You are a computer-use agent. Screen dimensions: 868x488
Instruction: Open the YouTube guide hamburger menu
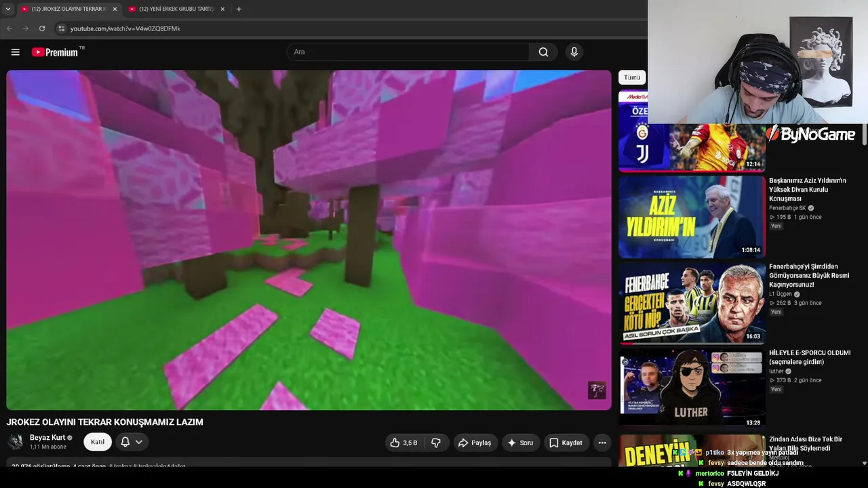tap(15, 52)
